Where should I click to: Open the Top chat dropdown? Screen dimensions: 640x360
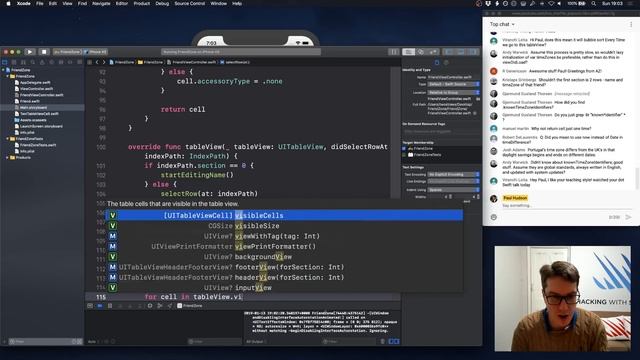point(502,24)
